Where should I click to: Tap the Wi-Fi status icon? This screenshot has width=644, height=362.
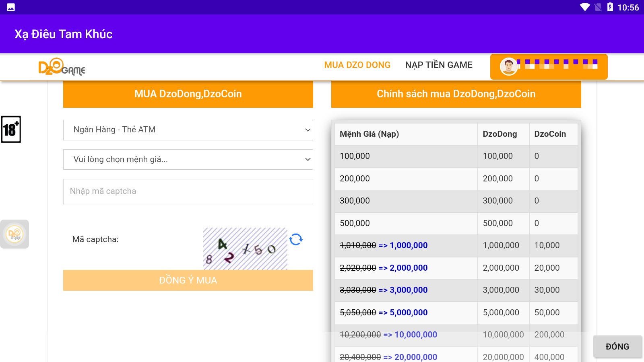click(x=585, y=7)
